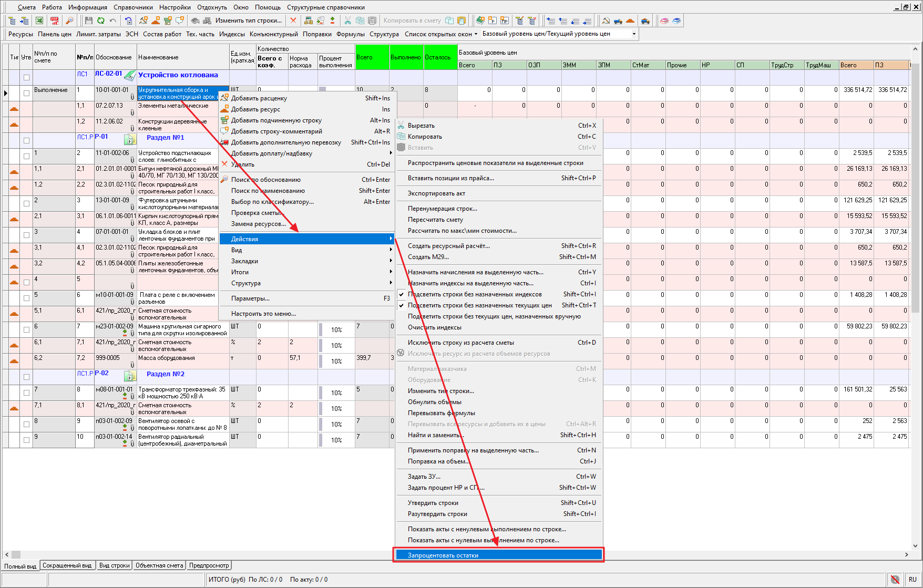Expand 'Список открытых окон' dropdown

(441, 34)
